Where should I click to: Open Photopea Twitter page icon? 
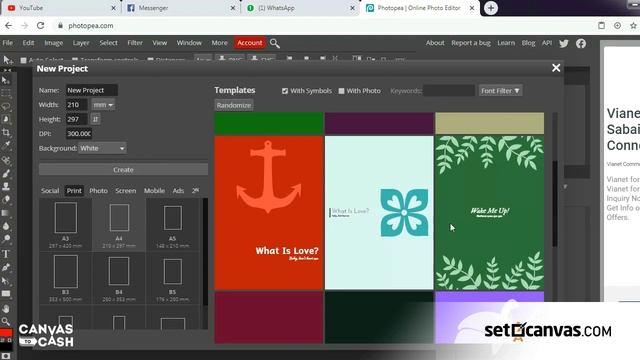point(564,43)
